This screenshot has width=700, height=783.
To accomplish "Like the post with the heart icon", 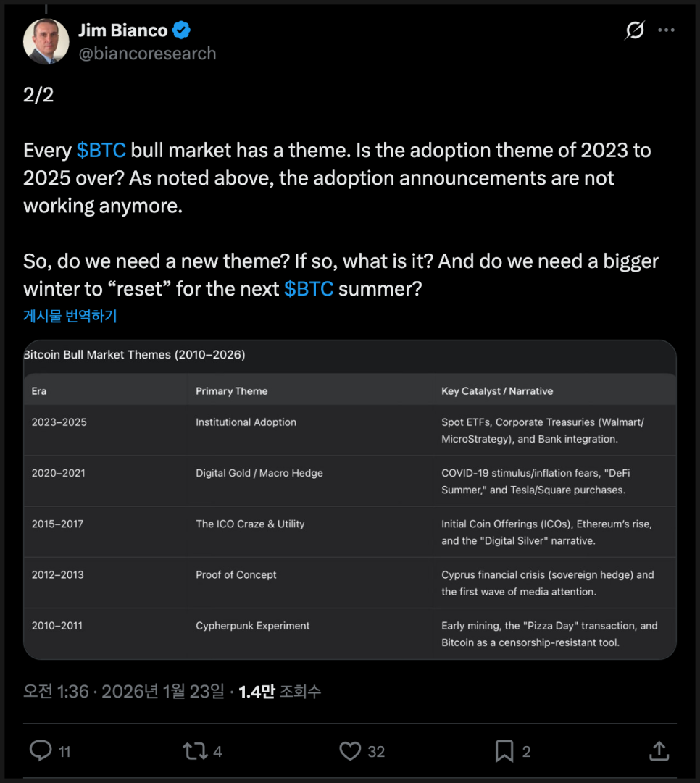I will 350,750.
